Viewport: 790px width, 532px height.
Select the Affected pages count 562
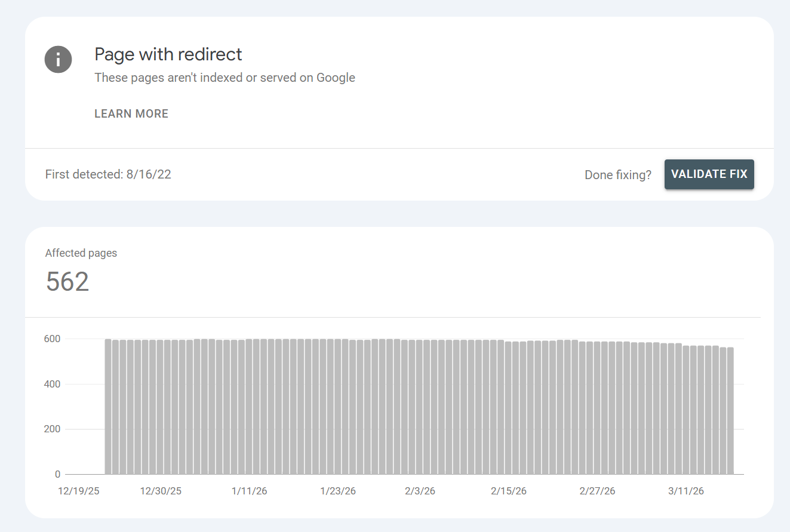pos(67,281)
